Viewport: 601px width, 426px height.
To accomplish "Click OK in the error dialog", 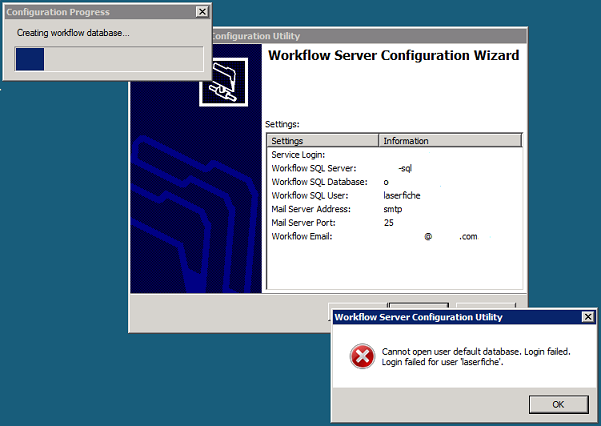I will [558, 405].
